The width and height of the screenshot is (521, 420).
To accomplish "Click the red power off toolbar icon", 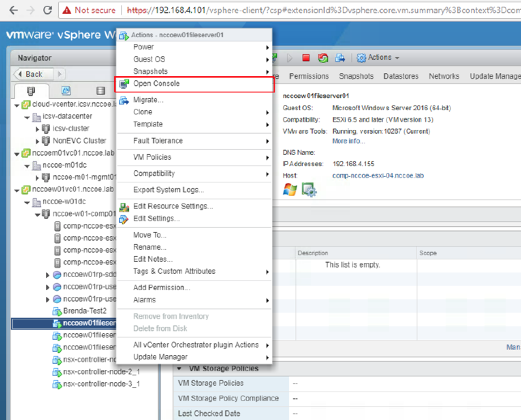I will pos(306,58).
